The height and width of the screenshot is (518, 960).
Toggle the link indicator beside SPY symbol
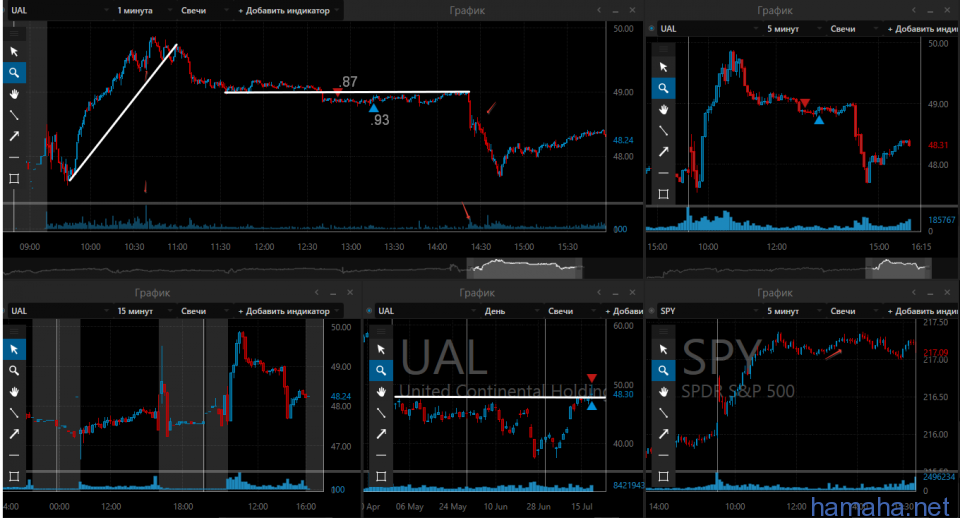click(x=651, y=311)
